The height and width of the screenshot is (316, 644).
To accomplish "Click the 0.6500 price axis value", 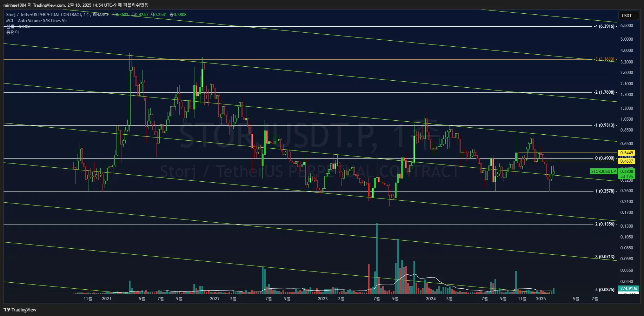I will click(627, 144).
